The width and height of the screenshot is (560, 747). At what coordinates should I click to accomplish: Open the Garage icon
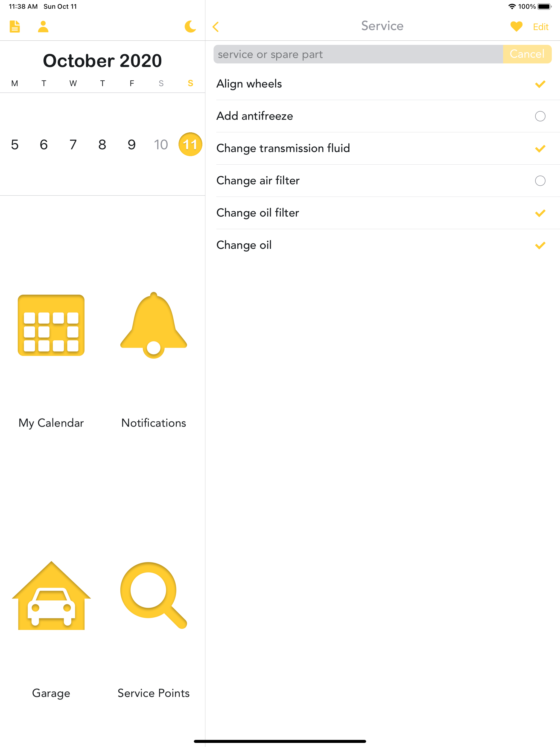tap(51, 596)
